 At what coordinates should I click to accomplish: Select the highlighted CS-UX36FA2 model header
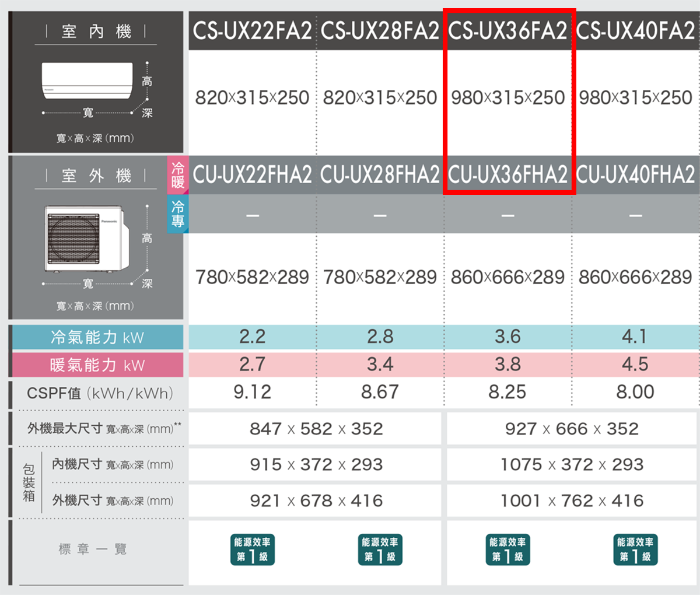[508, 31]
